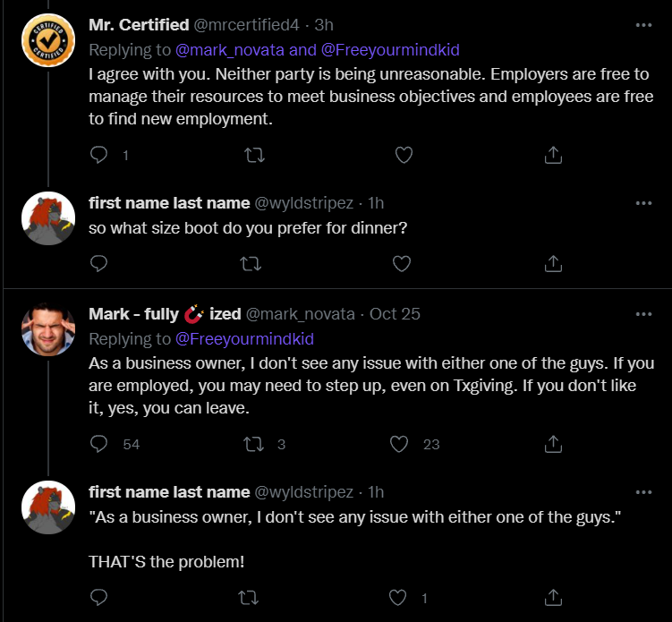Viewport: 672px width, 622px height.
Task: Reply to Mark's business owner tweet
Action: (98, 444)
